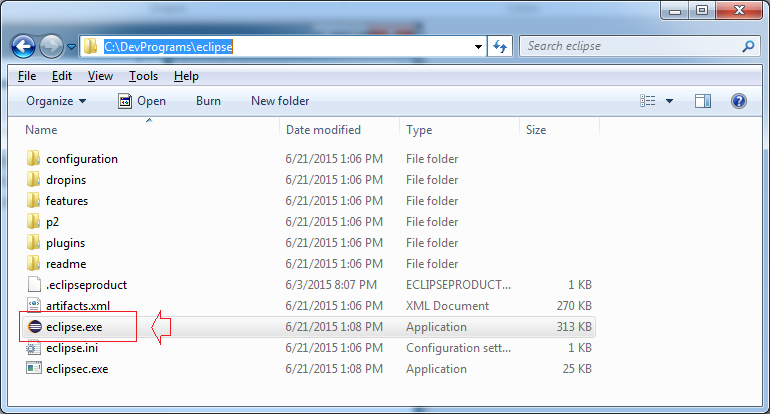This screenshot has width=770, height=414.
Task: Click the configuration folder name
Action: (x=82, y=159)
